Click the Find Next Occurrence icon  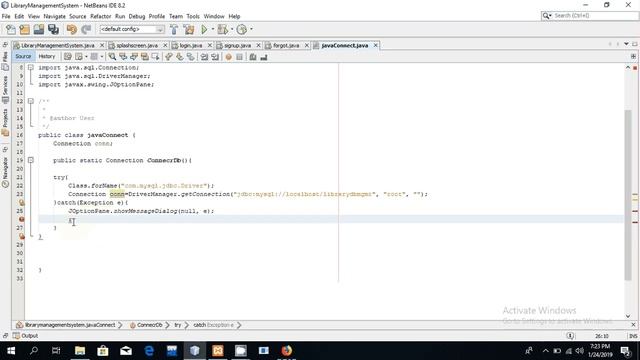point(133,57)
